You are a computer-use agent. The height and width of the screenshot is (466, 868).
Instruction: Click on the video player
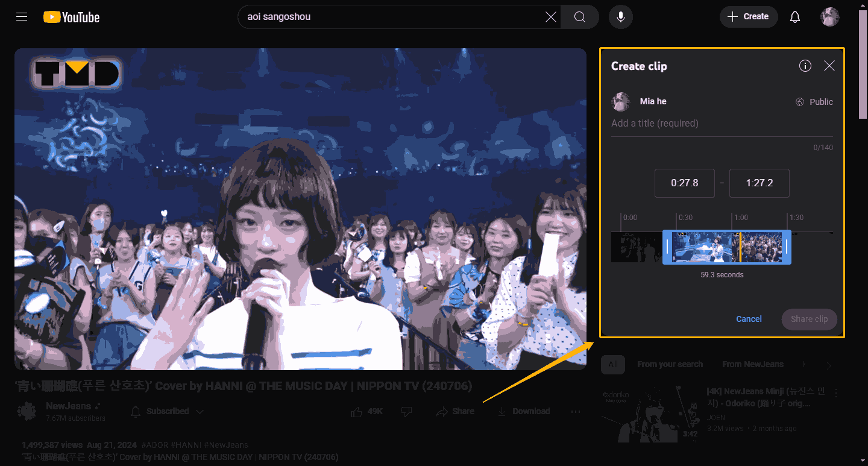tap(300, 209)
